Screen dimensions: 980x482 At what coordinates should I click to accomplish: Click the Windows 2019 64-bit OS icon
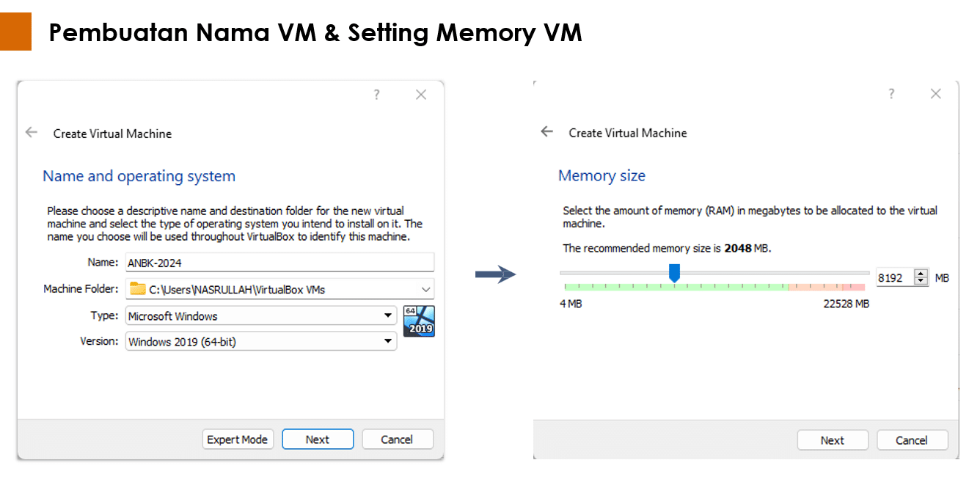click(x=419, y=321)
